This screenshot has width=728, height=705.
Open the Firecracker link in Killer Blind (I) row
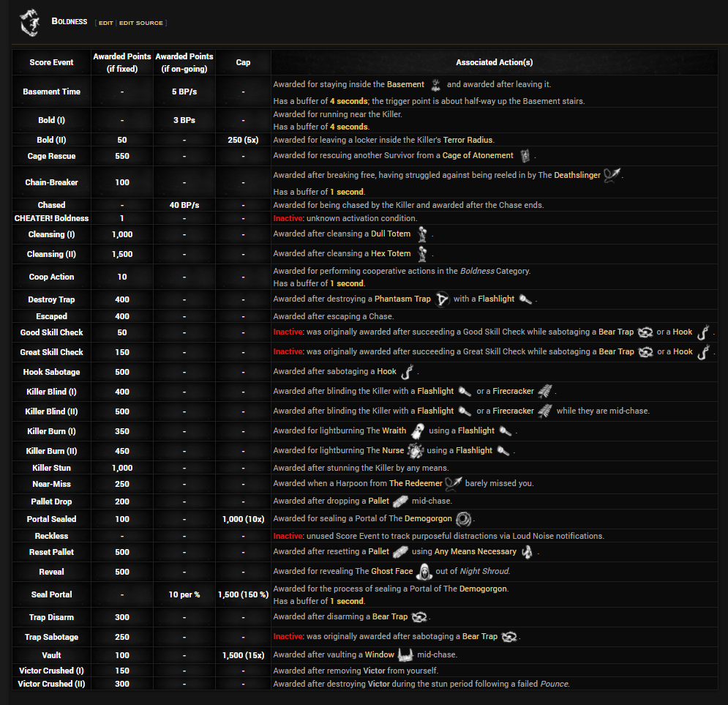(x=513, y=392)
